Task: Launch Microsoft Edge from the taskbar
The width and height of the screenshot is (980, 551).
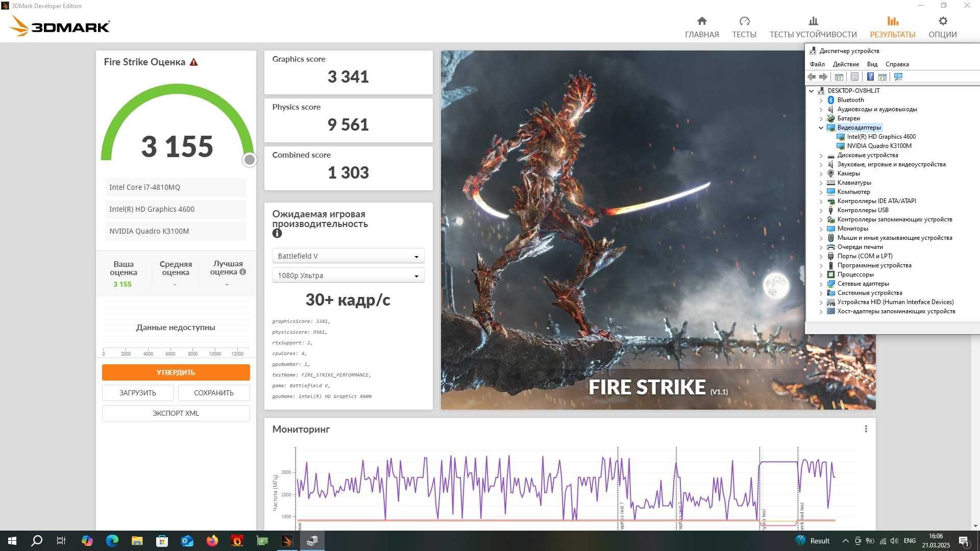Action: (x=112, y=541)
